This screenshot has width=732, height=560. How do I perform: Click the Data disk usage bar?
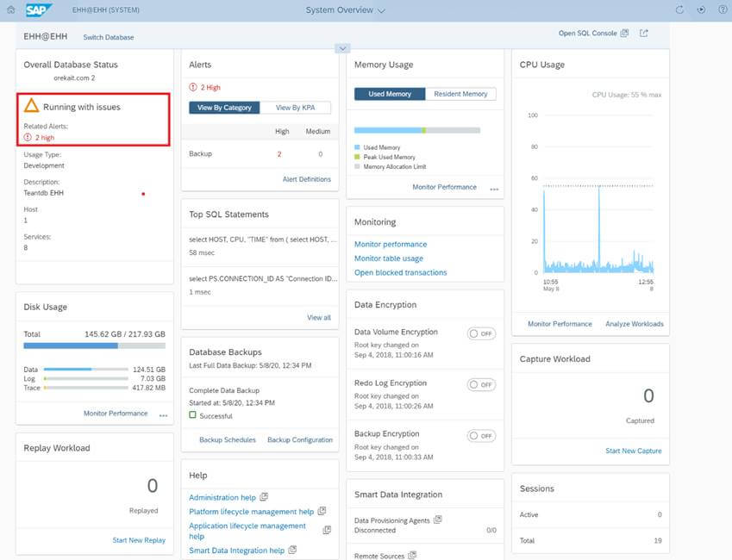86,369
